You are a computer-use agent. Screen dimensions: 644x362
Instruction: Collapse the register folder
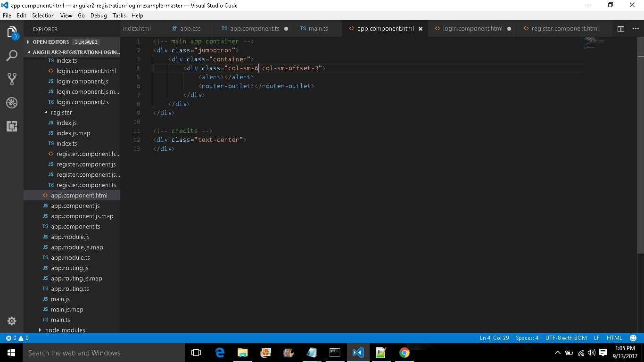coord(72,112)
